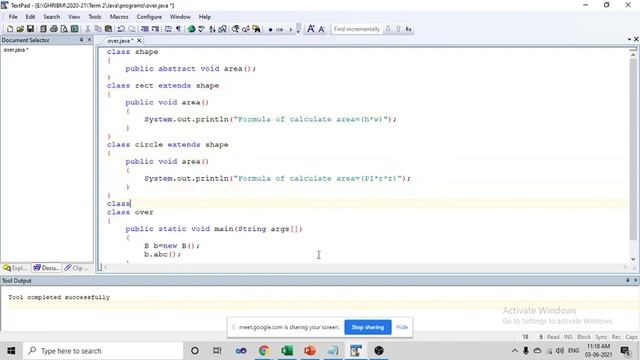Image resolution: width=640 pixels, height=360 pixels.
Task: Play macro with the arrow icon
Action: tap(290, 29)
